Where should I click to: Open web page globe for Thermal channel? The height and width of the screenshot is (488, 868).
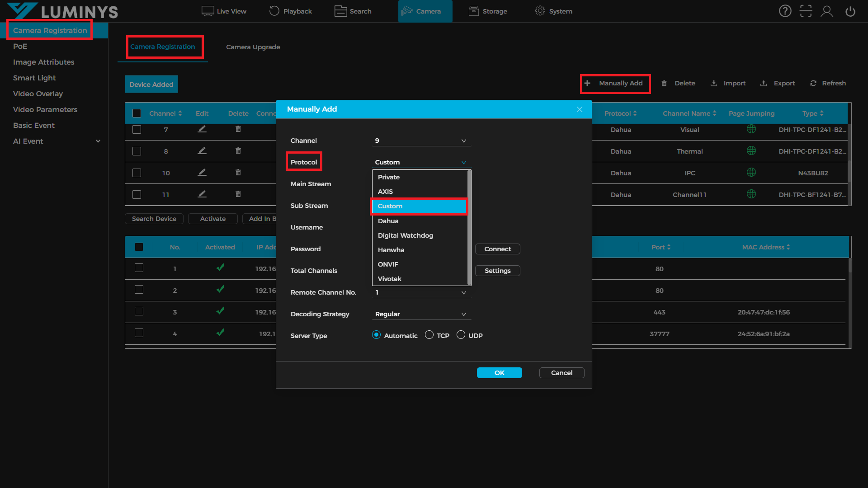(x=751, y=151)
